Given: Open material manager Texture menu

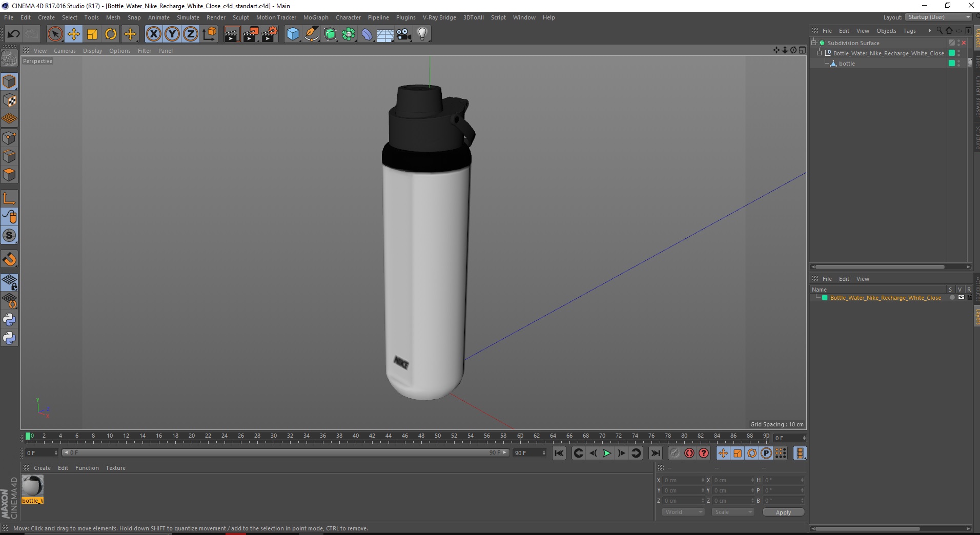Looking at the screenshot, I should [115, 468].
